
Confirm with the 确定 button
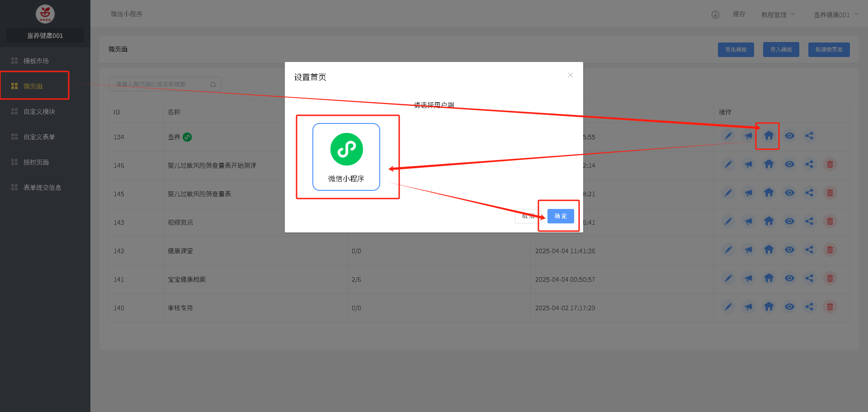coord(561,216)
